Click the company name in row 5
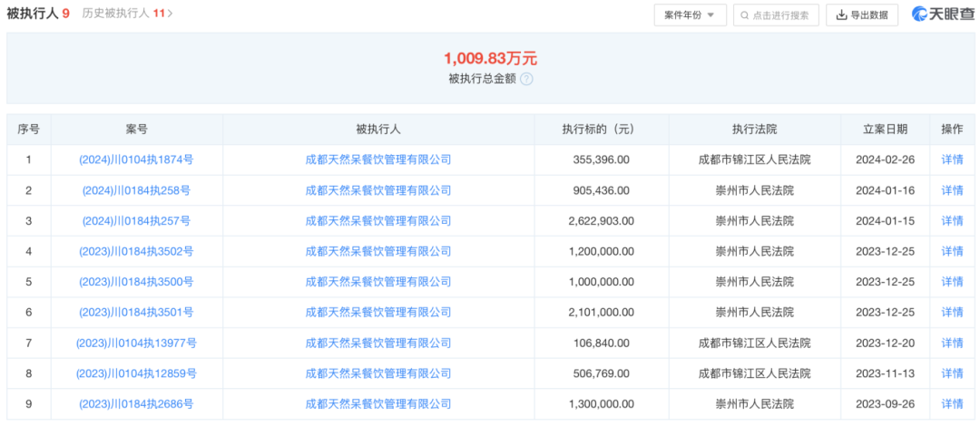The image size is (980, 426). 377,282
